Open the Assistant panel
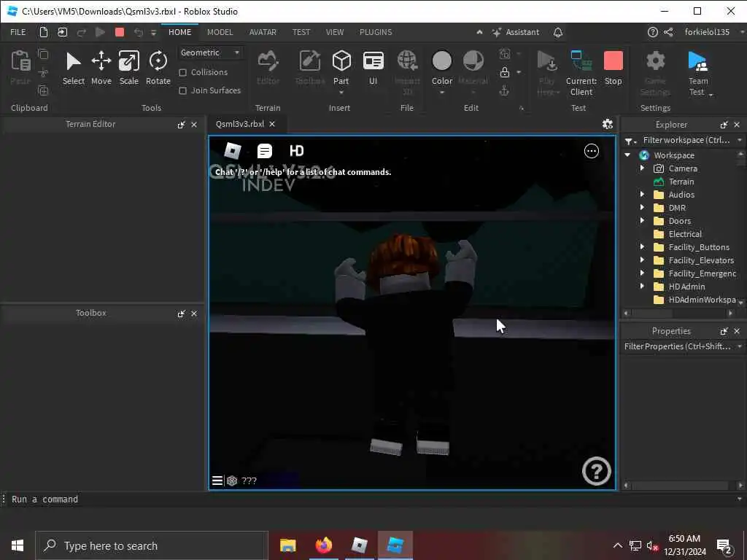 click(x=516, y=32)
